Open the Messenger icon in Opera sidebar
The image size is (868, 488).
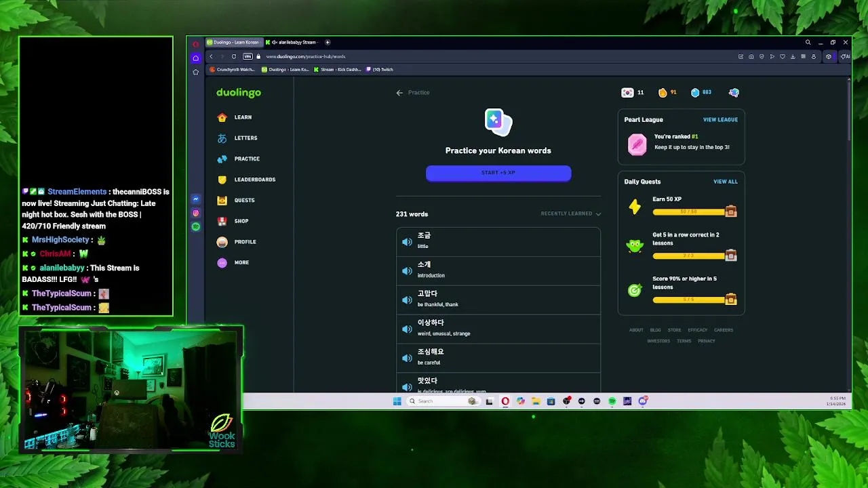pos(196,199)
